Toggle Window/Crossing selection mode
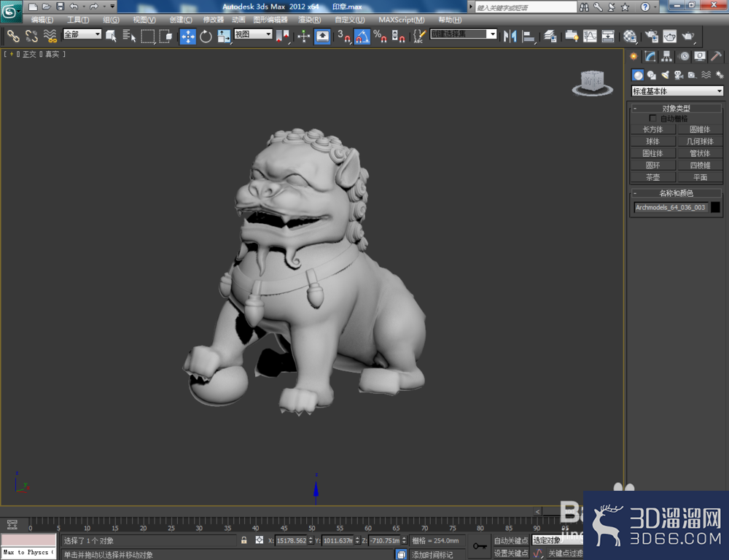Viewport: 729px width, 560px height. pos(165,36)
